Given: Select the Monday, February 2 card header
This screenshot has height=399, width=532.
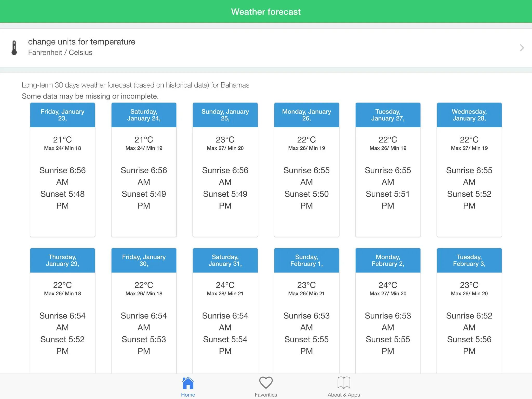Looking at the screenshot, I should coord(388,260).
